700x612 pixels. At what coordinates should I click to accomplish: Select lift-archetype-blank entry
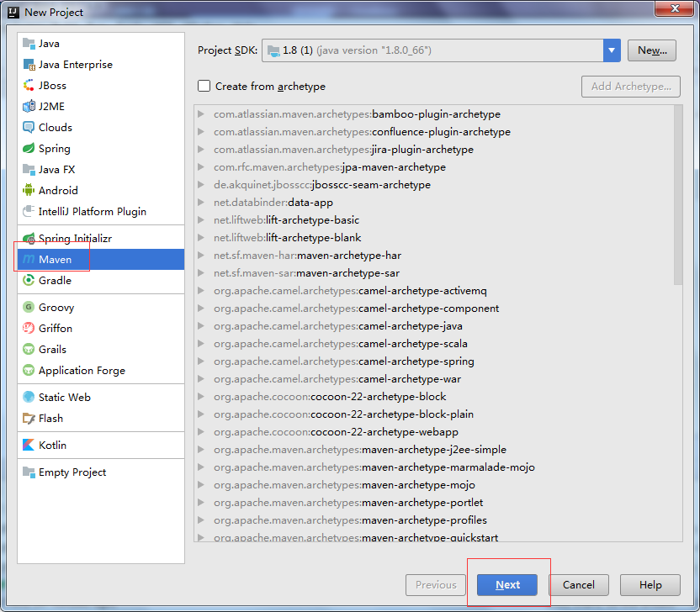click(x=287, y=238)
